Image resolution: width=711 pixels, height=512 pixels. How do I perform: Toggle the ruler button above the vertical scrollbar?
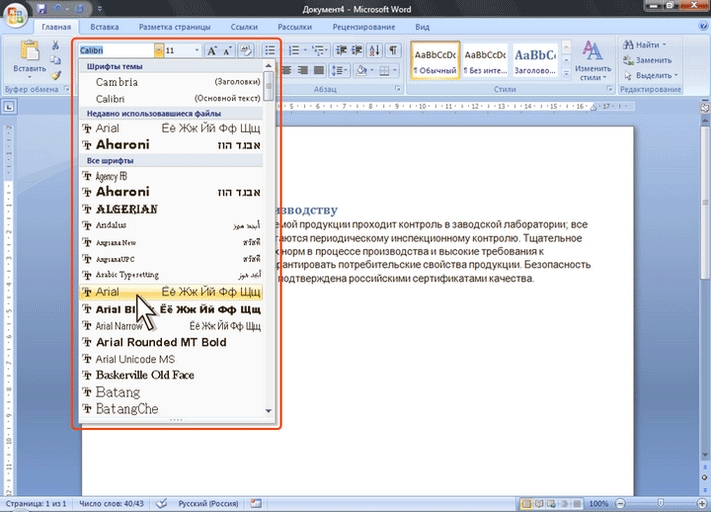(705, 108)
